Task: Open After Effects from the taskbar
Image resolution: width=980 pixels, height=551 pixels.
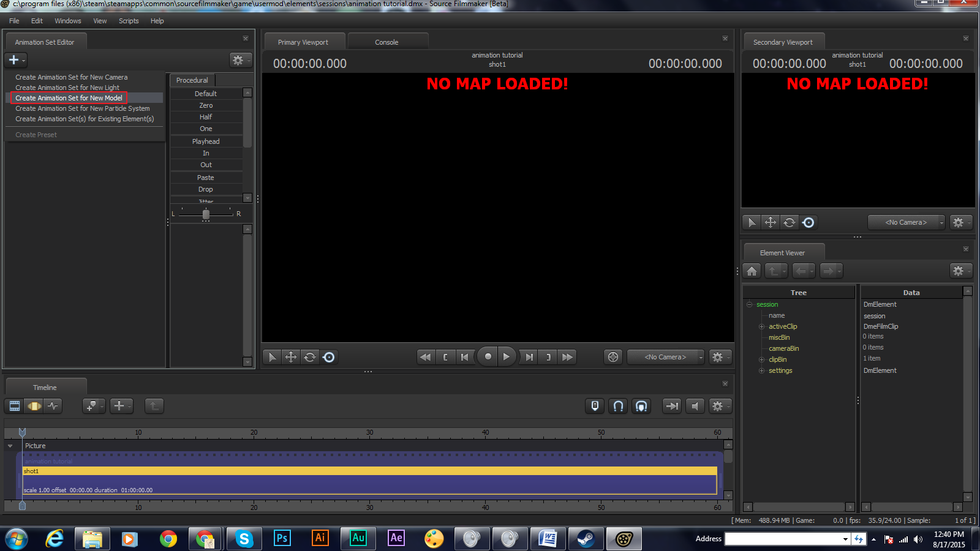Action: tap(396, 539)
